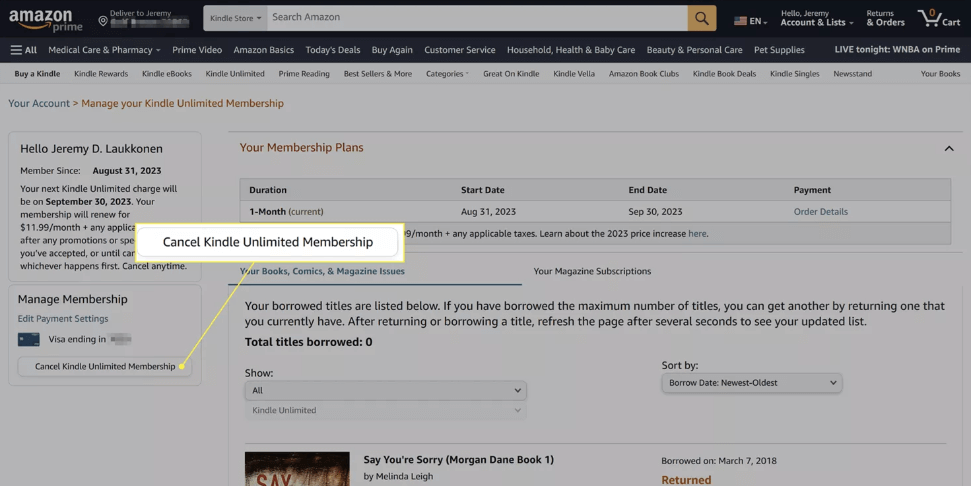
Task: Click Edit Payment Settings link
Action: (63, 319)
